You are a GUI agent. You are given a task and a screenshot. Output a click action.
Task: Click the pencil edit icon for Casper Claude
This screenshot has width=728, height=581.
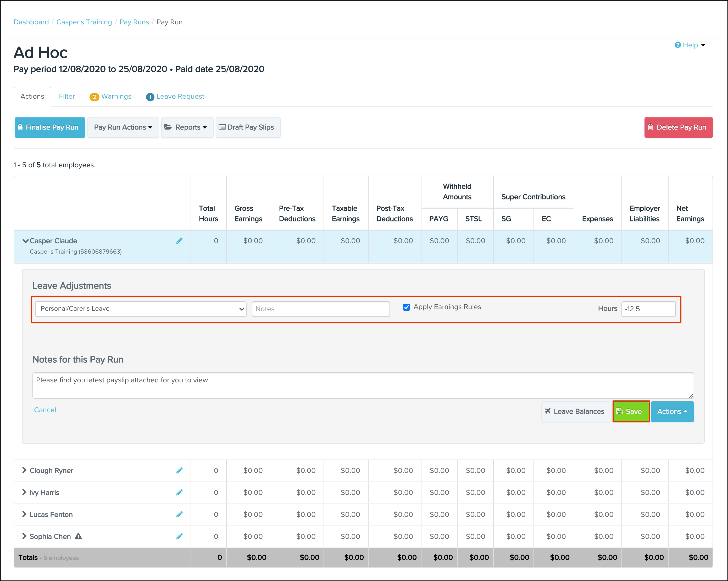coord(179,241)
